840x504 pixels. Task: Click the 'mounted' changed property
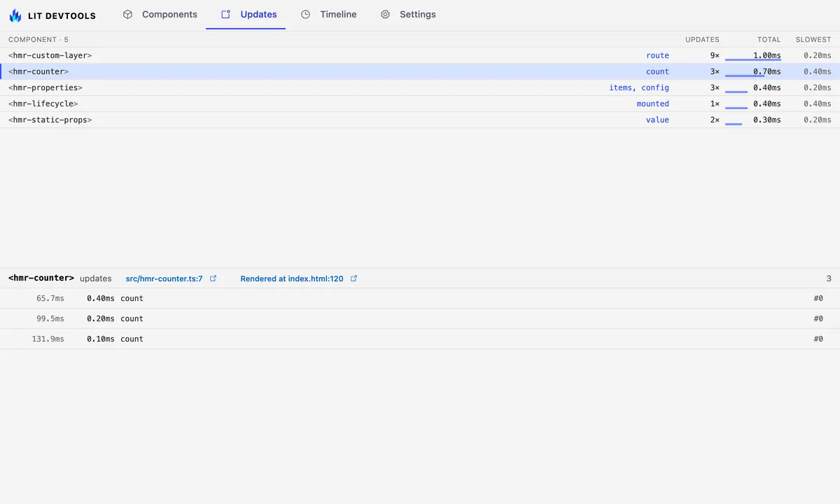point(653,104)
